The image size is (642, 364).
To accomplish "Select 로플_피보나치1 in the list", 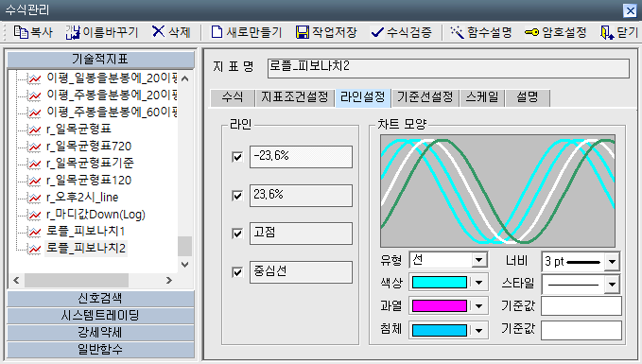I will [x=86, y=232].
